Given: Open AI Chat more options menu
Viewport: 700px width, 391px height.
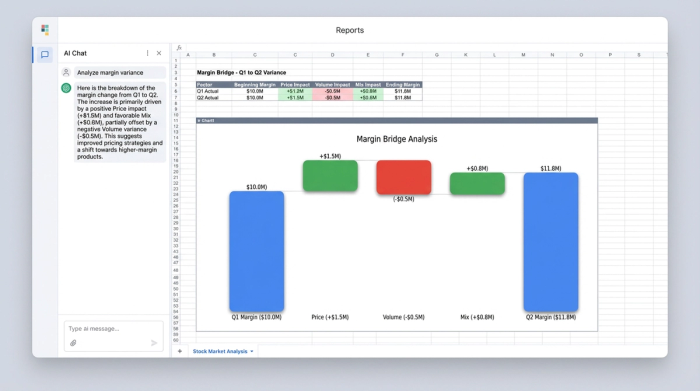Looking at the screenshot, I should coord(147,53).
